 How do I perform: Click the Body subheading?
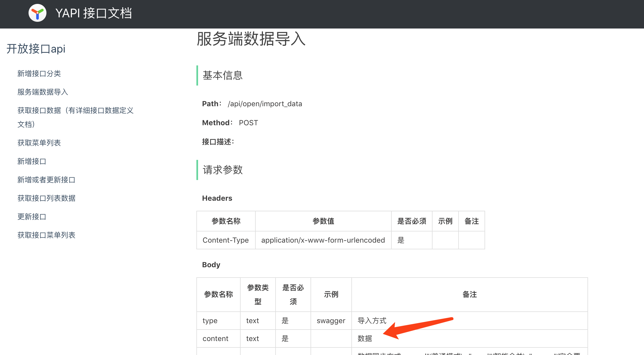tap(211, 265)
